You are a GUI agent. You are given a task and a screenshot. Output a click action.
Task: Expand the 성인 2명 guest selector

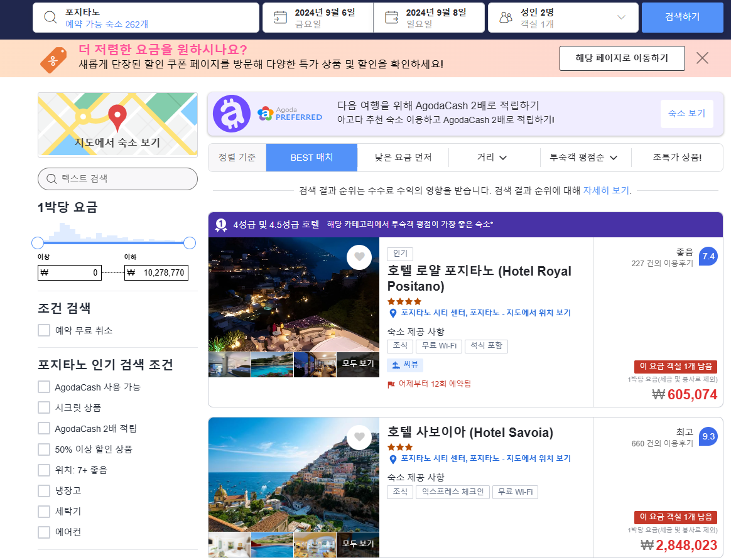[621, 17]
